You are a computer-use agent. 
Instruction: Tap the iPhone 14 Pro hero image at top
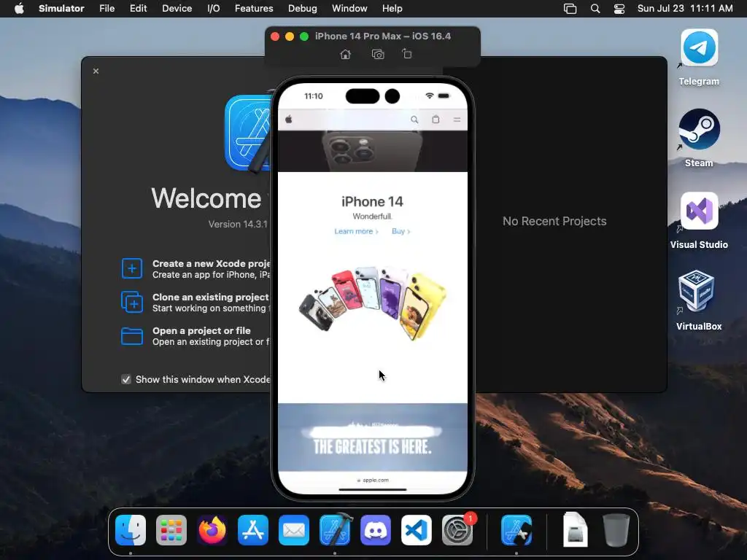373,151
